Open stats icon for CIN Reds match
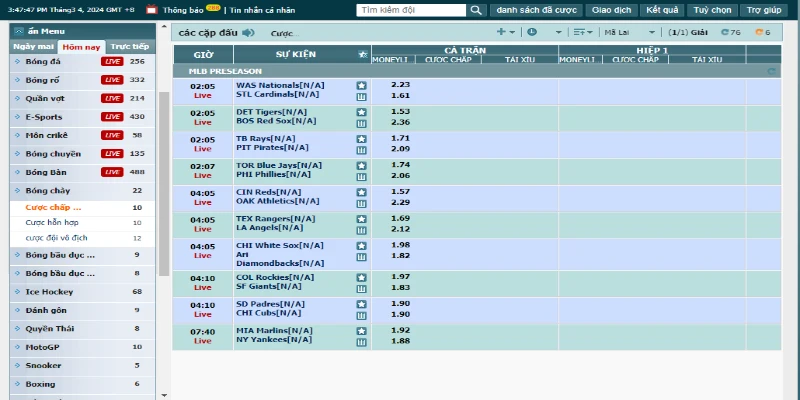 pyautogui.click(x=361, y=204)
